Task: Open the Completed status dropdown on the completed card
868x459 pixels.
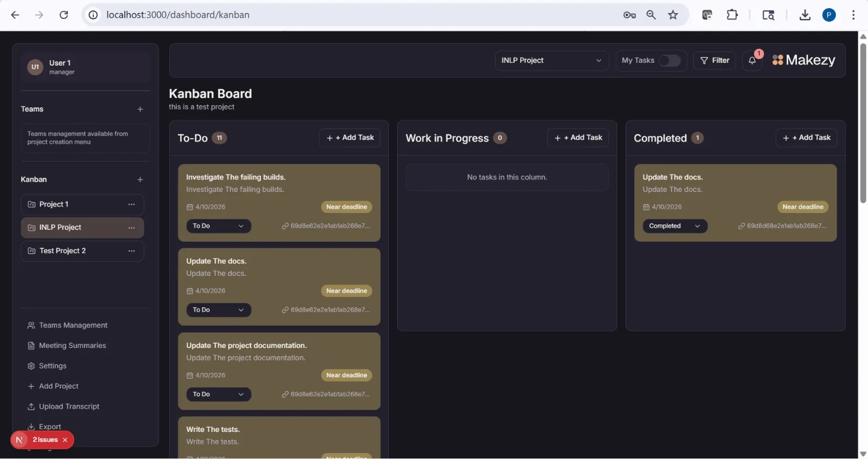Action: click(x=675, y=226)
